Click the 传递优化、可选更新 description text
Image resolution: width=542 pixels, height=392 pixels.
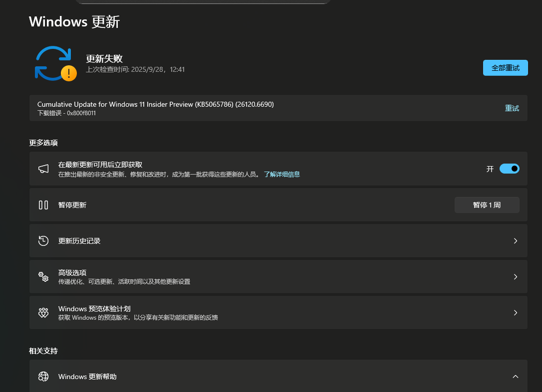coord(124,281)
